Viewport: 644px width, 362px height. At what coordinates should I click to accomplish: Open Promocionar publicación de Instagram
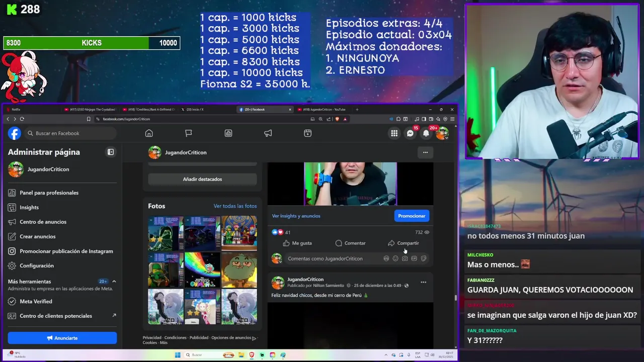pyautogui.click(x=62, y=251)
